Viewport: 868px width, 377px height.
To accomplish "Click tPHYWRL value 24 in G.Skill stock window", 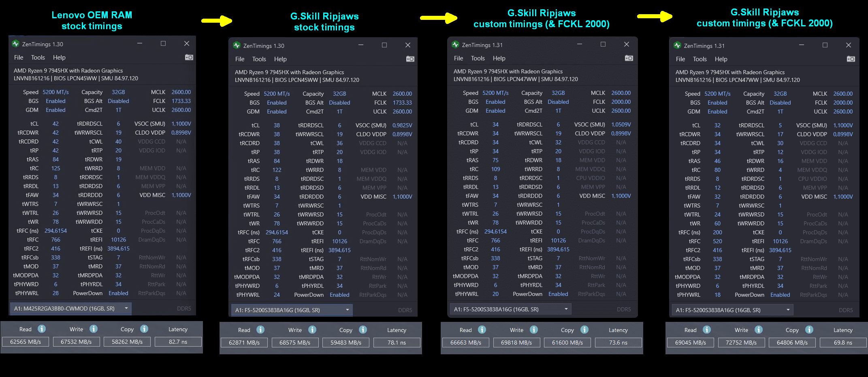I will [277, 295].
